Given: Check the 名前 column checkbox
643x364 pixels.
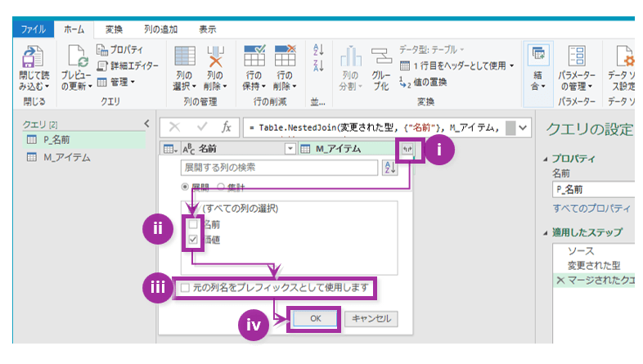Looking at the screenshot, I should (x=192, y=224).
